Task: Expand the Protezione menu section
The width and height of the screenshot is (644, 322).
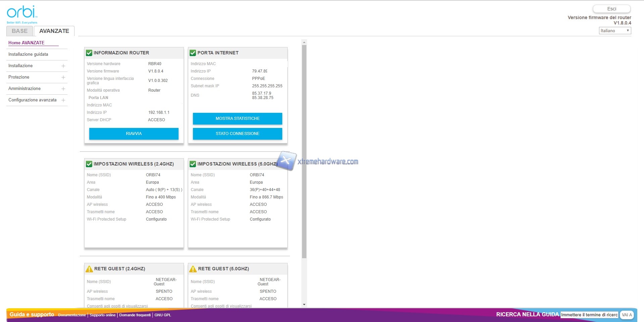Action: (63, 77)
